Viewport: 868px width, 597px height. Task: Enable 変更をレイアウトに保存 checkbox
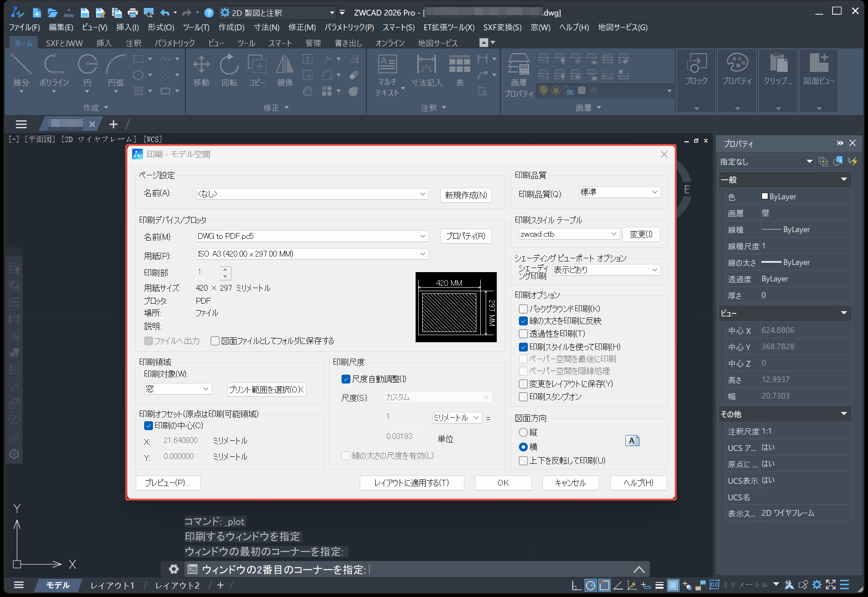523,384
